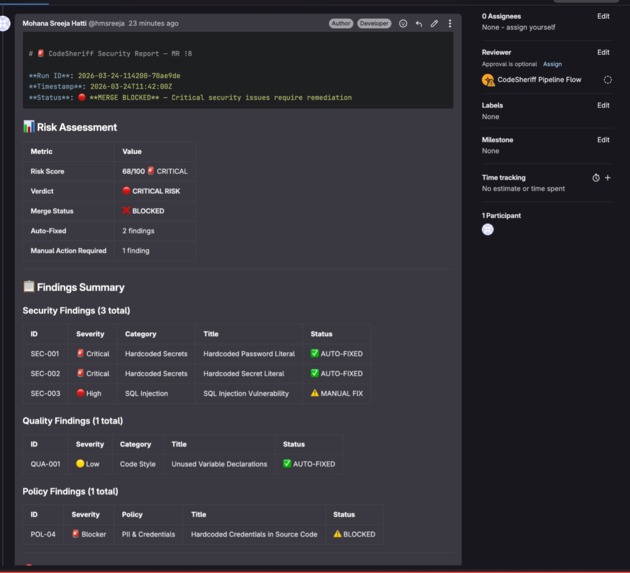Click AUTO-FIXED status for SEC-001

point(337,354)
